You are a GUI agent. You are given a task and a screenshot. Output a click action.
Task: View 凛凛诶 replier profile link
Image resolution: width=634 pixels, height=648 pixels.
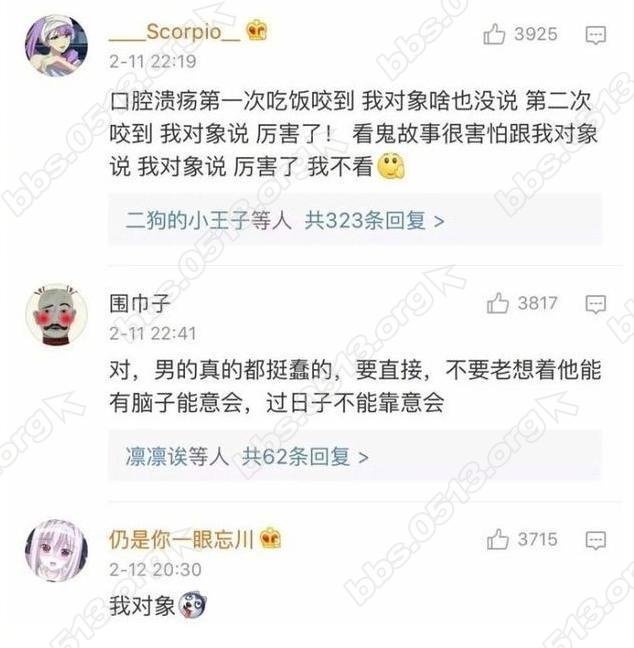156,457
